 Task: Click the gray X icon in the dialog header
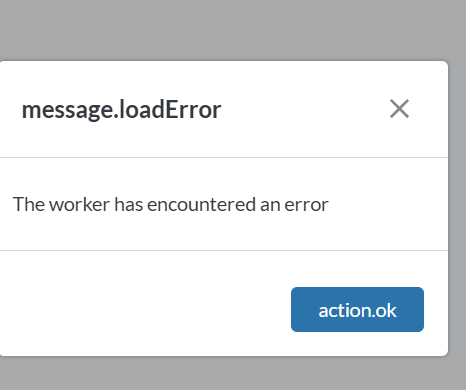[x=399, y=109]
